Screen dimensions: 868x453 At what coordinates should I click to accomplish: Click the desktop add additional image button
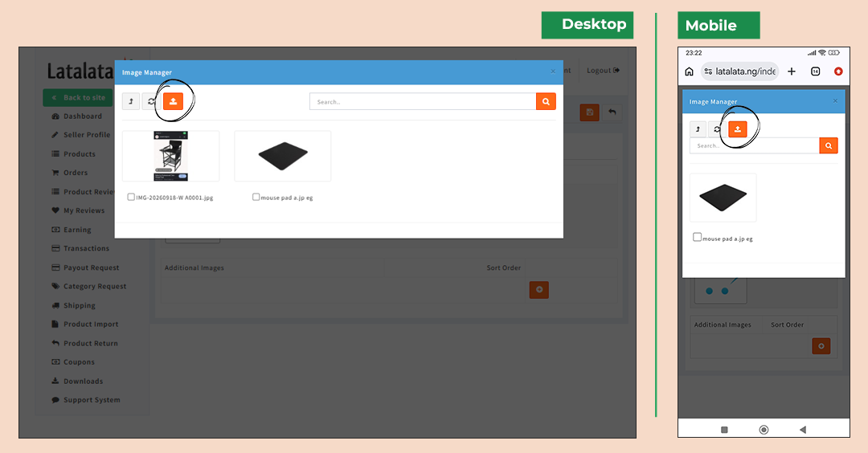[x=539, y=290]
